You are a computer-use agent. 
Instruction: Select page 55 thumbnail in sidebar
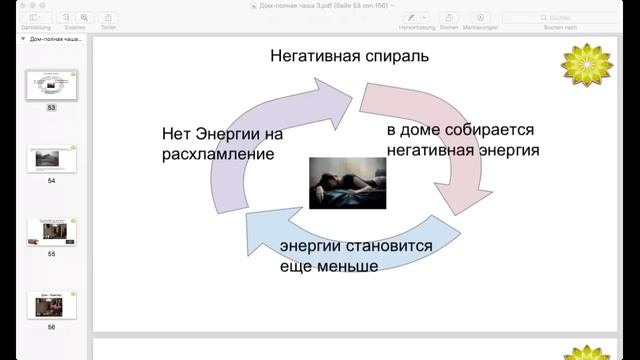click(51, 232)
